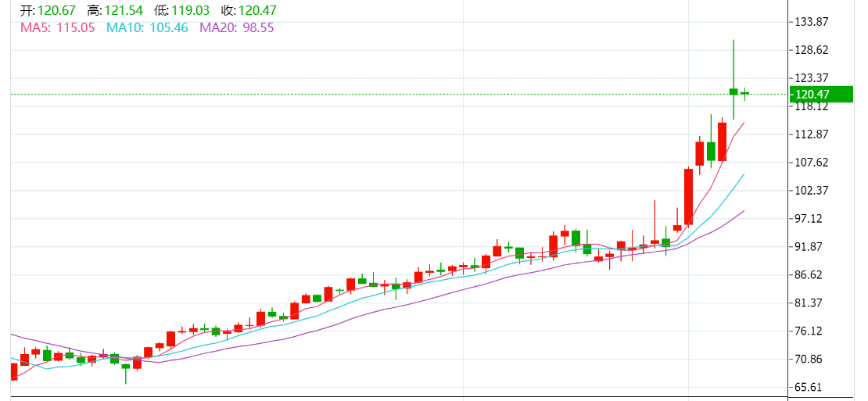Select the 133.87 price axis label
The width and height of the screenshot is (868, 401).
click(x=811, y=22)
